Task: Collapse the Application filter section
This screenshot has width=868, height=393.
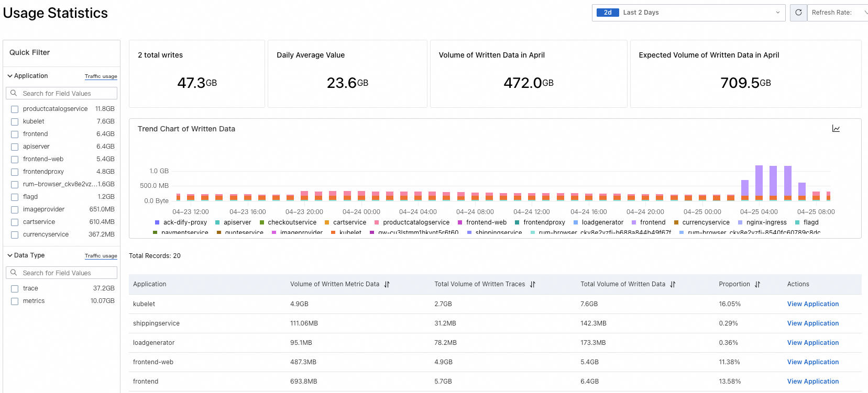Action: tap(10, 76)
